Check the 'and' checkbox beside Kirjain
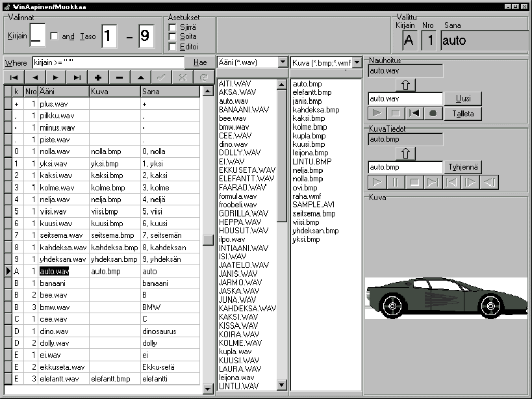This screenshot has height=399, width=532. point(55,36)
